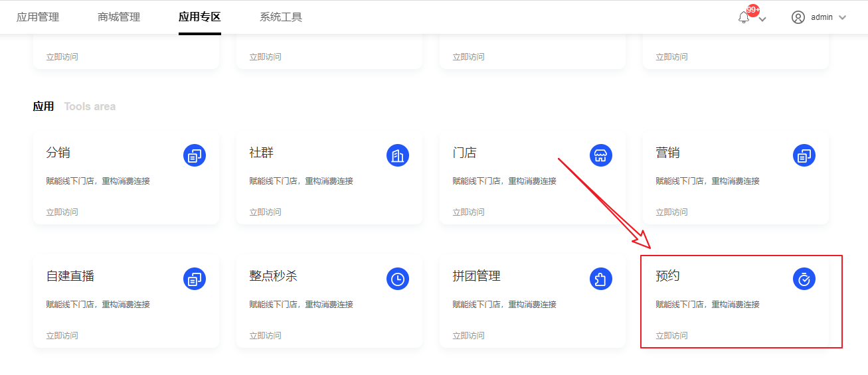Expand the admin account dropdown arrow

point(843,18)
